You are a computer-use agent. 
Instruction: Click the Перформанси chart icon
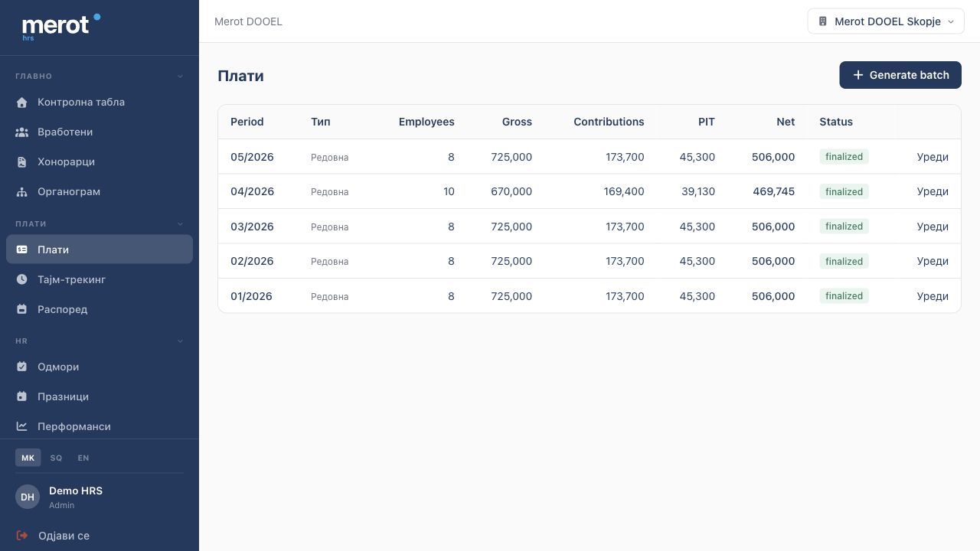pos(22,427)
